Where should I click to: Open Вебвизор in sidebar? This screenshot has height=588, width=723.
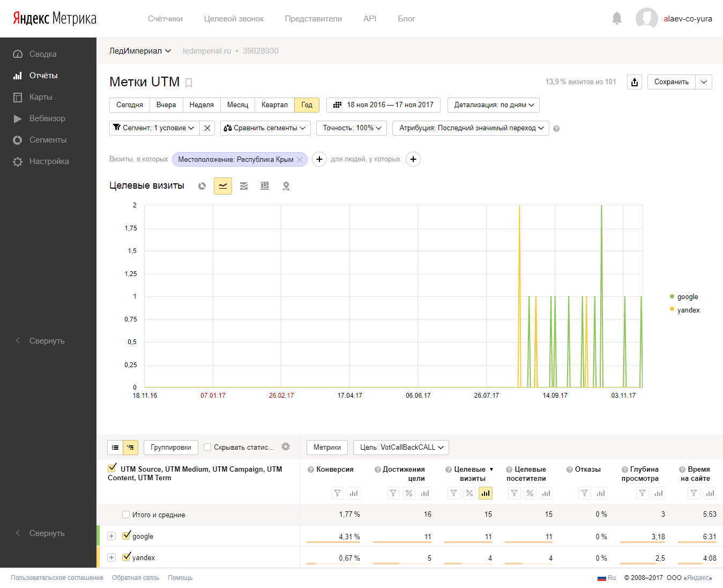[48, 118]
